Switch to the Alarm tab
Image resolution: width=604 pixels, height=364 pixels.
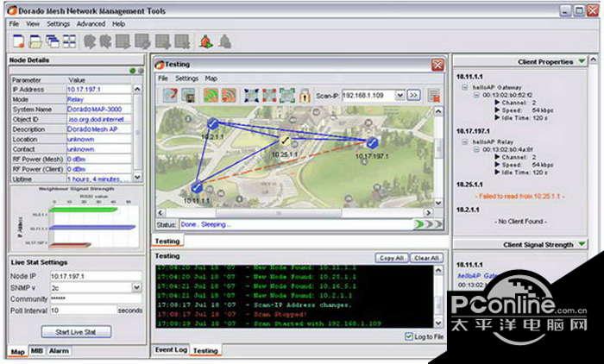click(x=59, y=351)
